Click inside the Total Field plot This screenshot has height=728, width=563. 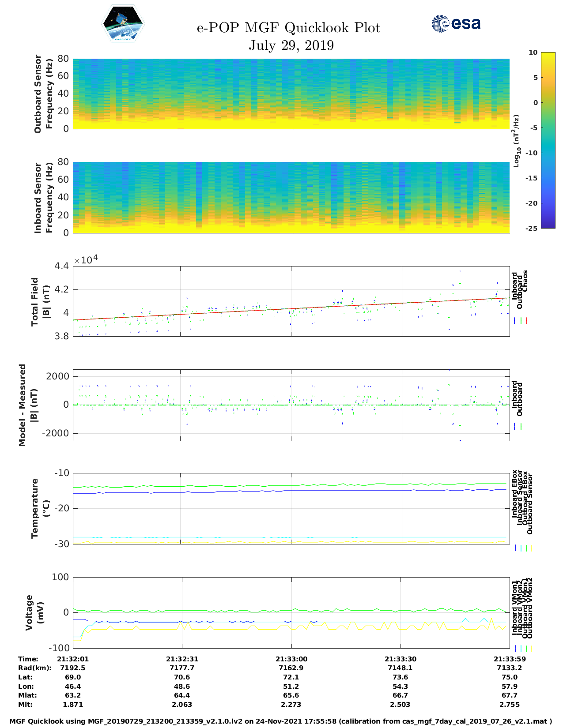[x=291, y=301]
